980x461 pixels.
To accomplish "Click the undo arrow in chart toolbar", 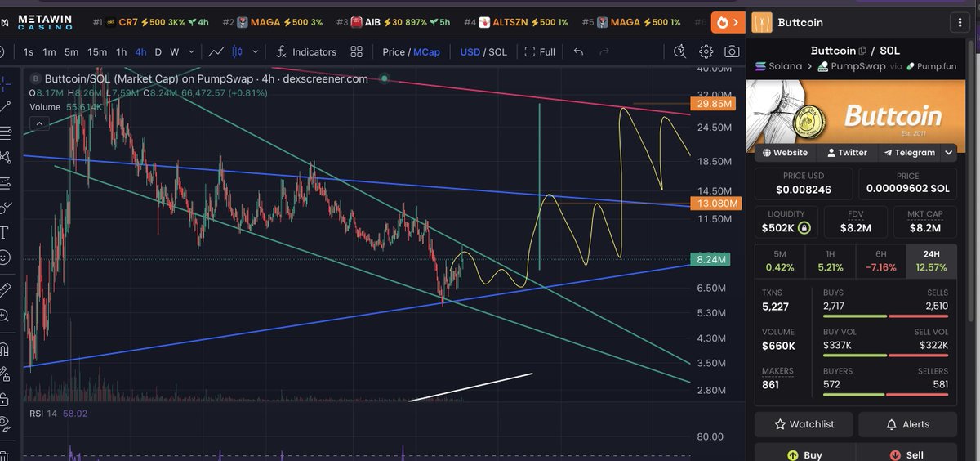I will click(x=578, y=51).
